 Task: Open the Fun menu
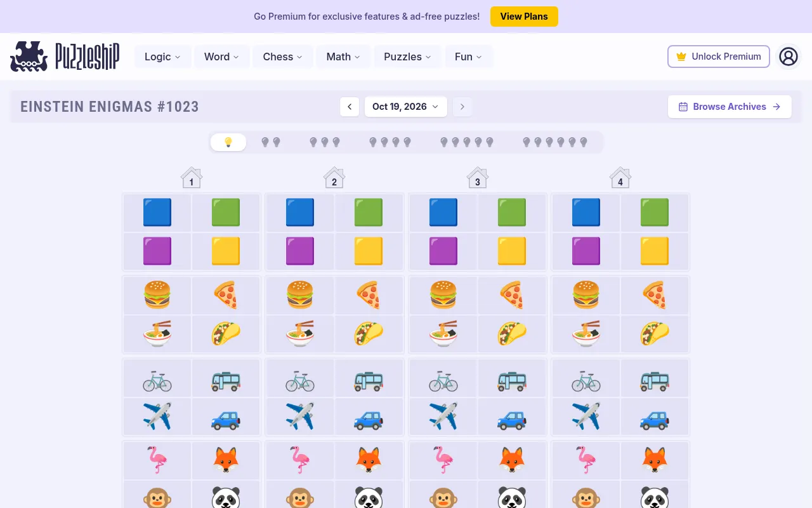pyautogui.click(x=468, y=57)
